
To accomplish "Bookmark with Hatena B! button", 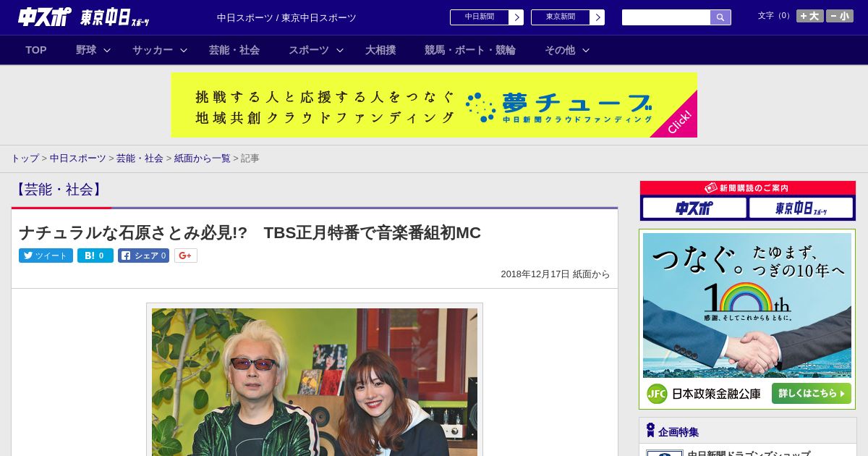I will click(95, 256).
